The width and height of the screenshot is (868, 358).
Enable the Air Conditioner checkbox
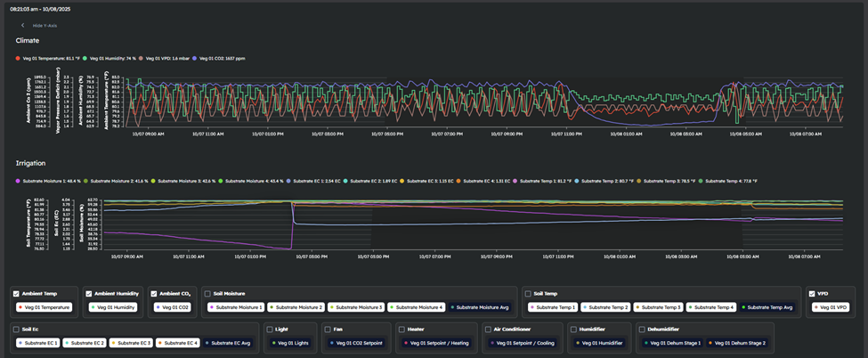pos(487,329)
